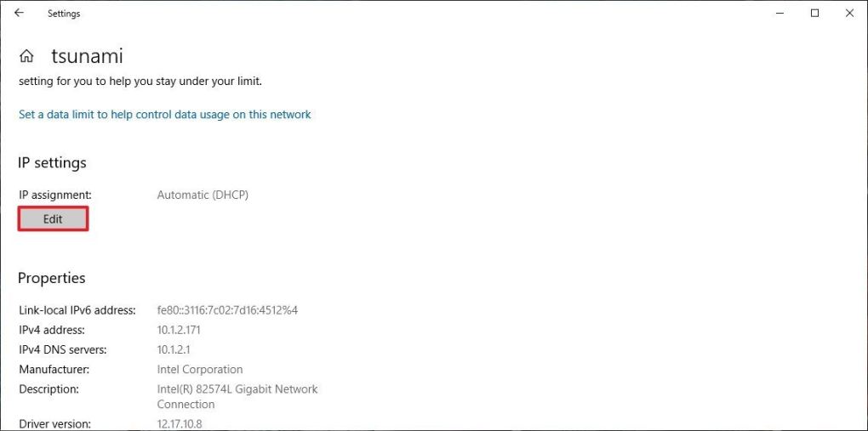Screen dimensions: 868x431
Task: Click the Settings title bar text
Action: (64, 14)
